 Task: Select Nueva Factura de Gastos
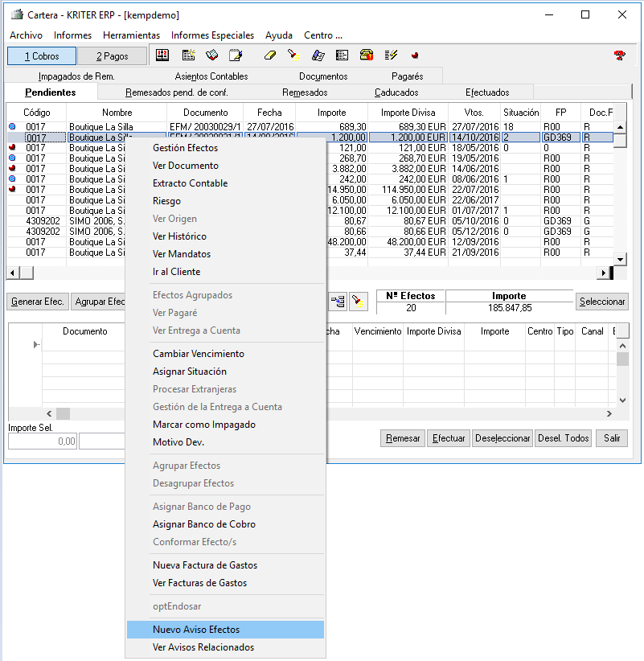(225, 565)
